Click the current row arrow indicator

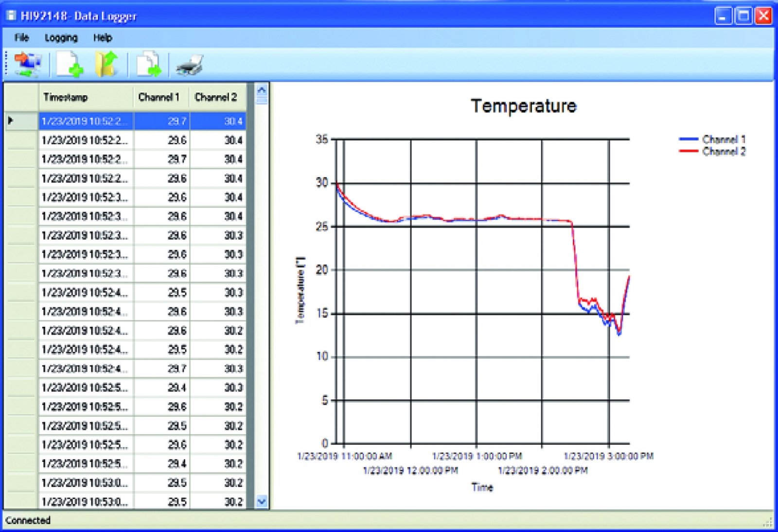pyautogui.click(x=11, y=121)
